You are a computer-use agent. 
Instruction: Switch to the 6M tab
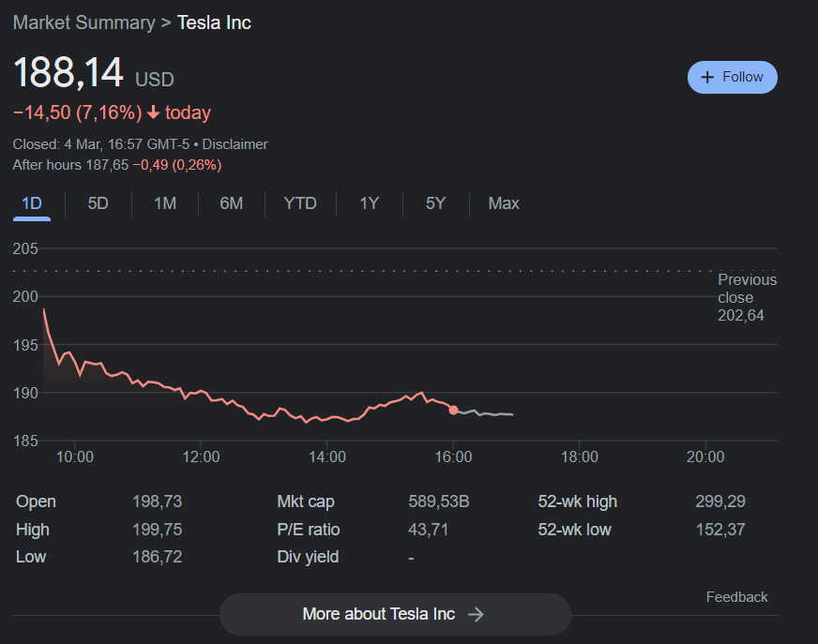(x=231, y=203)
